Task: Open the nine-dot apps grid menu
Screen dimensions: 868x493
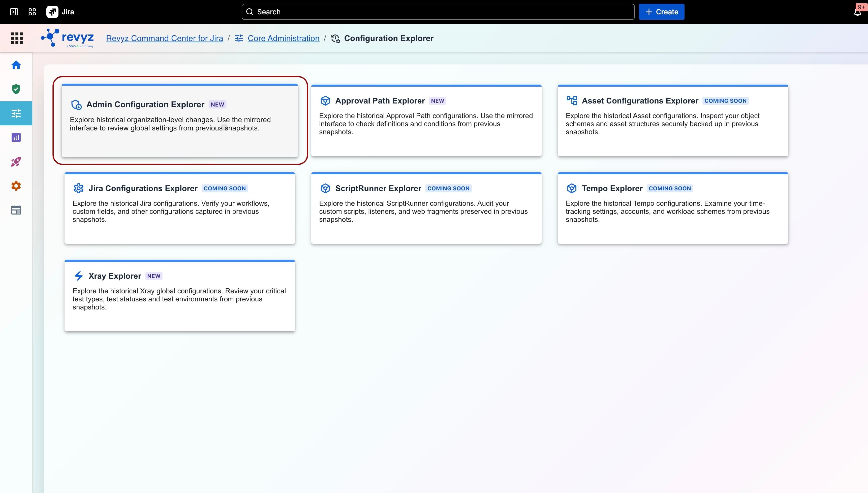Action: click(17, 38)
